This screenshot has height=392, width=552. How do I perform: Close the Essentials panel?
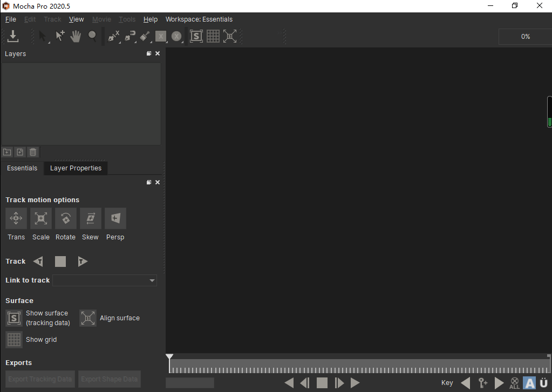tap(158, 182)
